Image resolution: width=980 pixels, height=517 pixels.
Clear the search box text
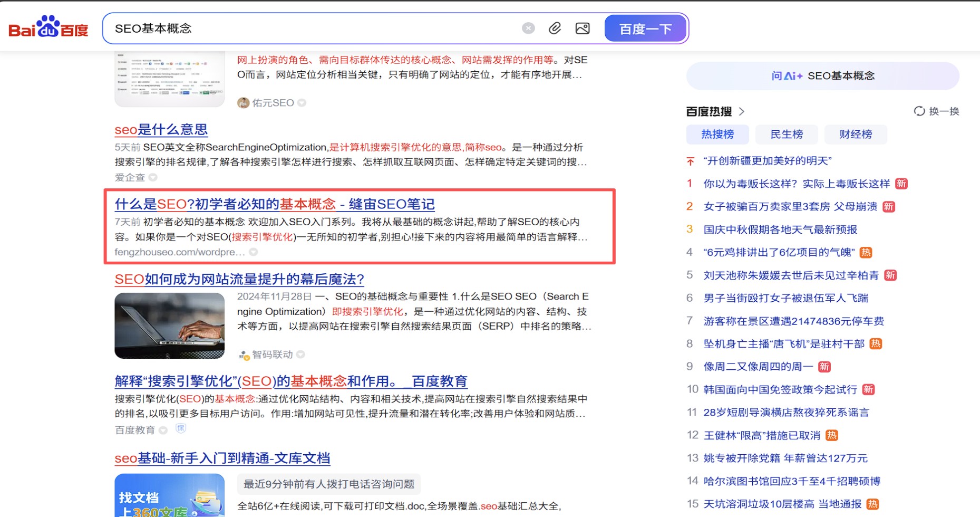coord(528,28)
